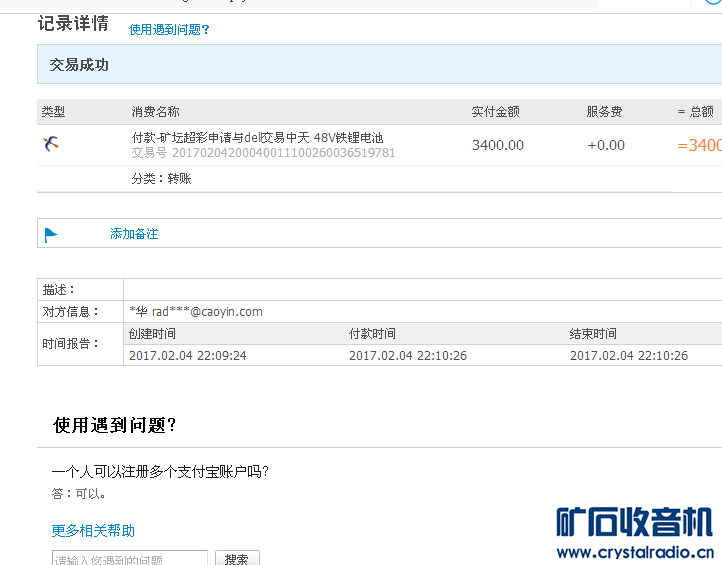Click the 时间报告 row label
This screenshot has width=722, height=565.
tap(71, 344)
